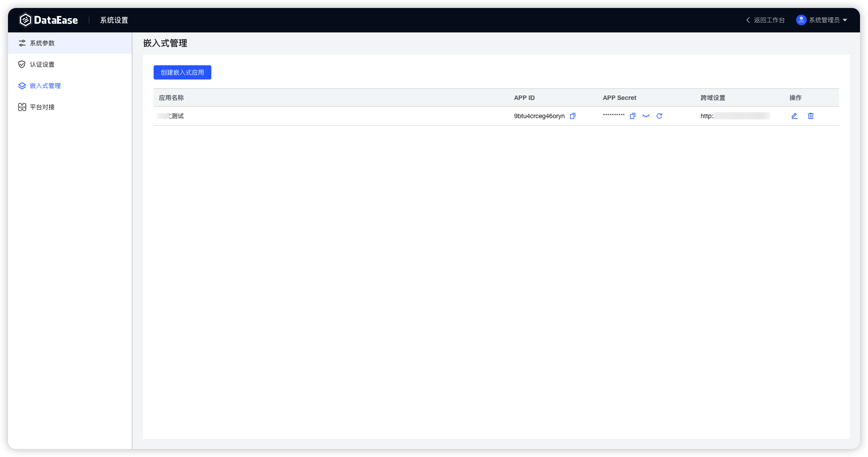Click the app name cell ending 测试
This screenshot has width=868, height=457.
click(170, 116)
